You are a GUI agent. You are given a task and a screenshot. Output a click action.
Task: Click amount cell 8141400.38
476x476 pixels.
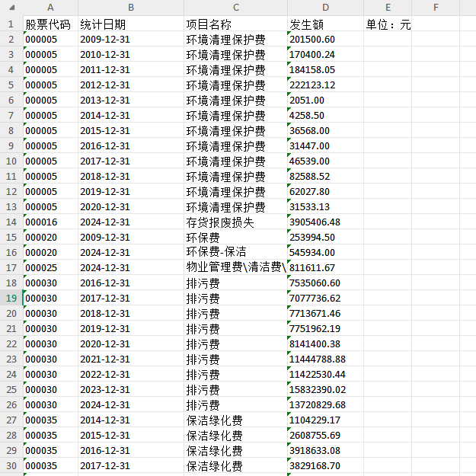pyautogui.click(x=325, y=343)
